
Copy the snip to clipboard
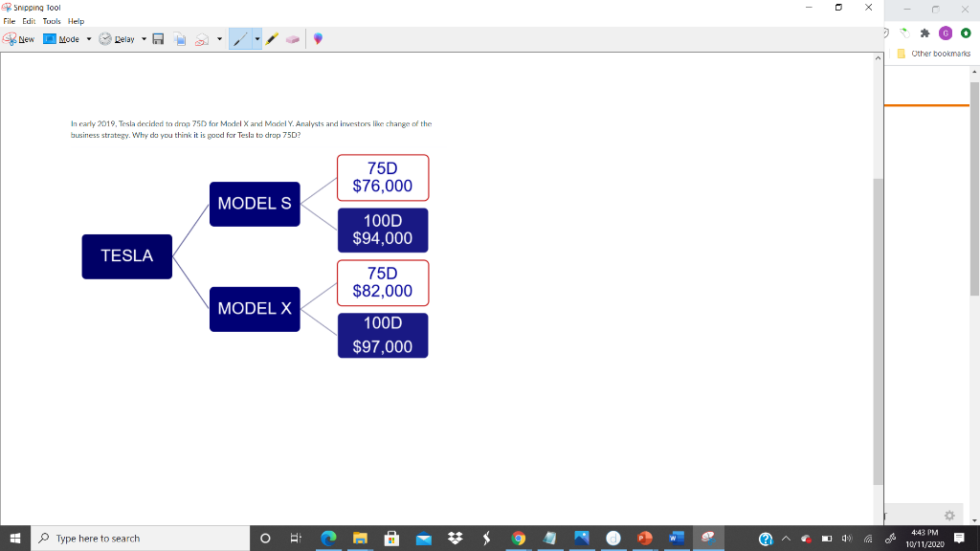click(180, 38)
